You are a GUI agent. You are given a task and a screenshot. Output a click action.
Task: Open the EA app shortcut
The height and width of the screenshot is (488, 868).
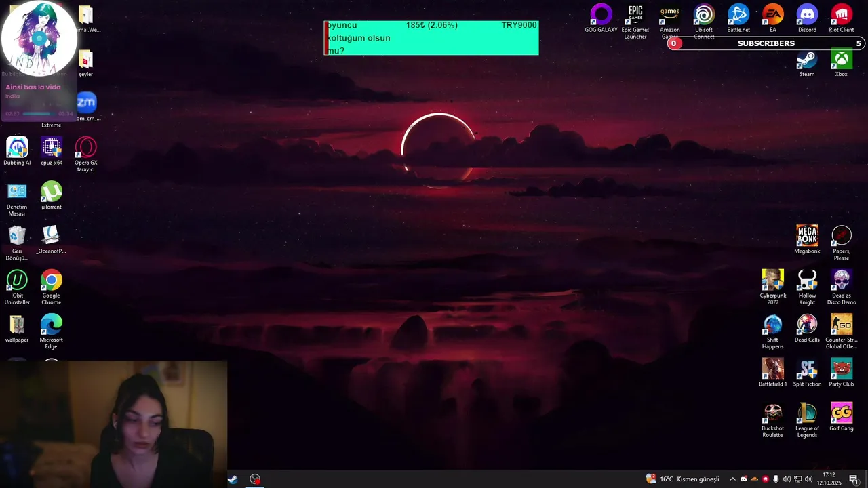tap(772, 19)
